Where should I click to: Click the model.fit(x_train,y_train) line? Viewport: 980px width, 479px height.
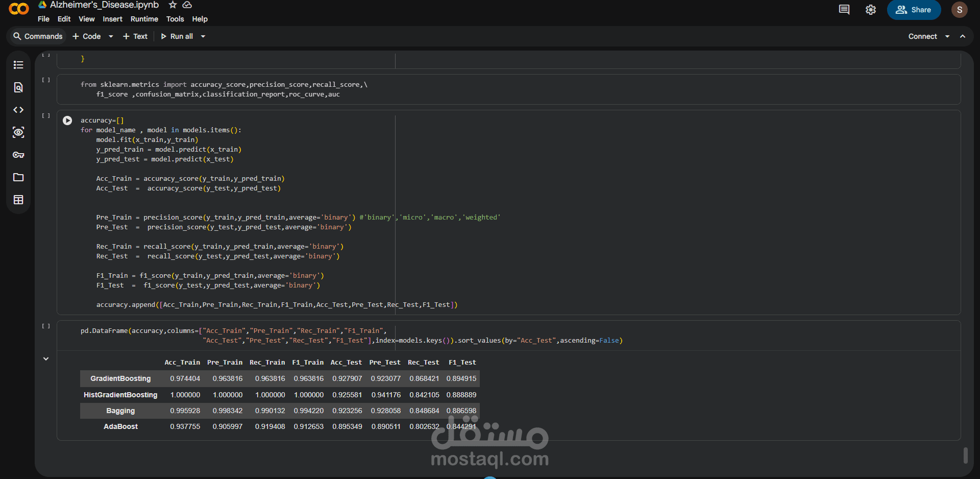[x=147, y=140]
